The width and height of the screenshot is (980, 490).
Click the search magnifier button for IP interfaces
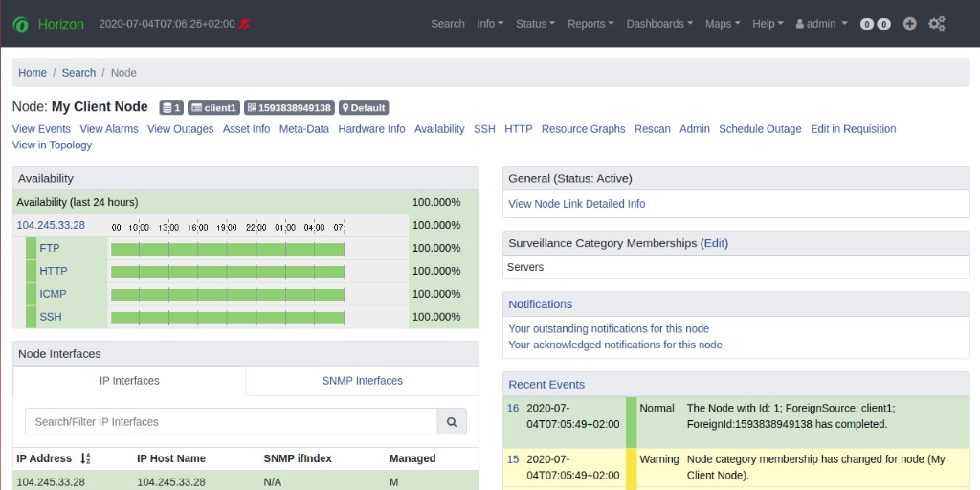pyautogui.click(x=452, y=422)
